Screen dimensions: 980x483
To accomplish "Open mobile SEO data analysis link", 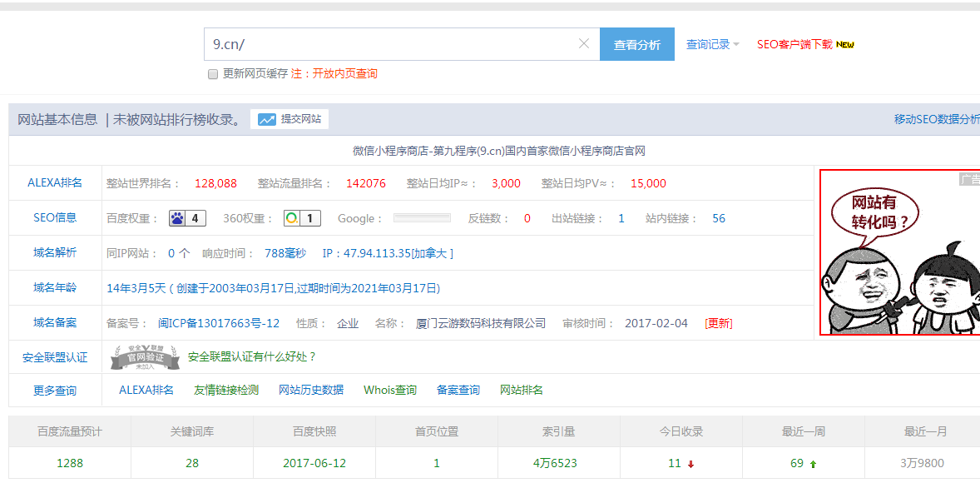I will (936, 120).
